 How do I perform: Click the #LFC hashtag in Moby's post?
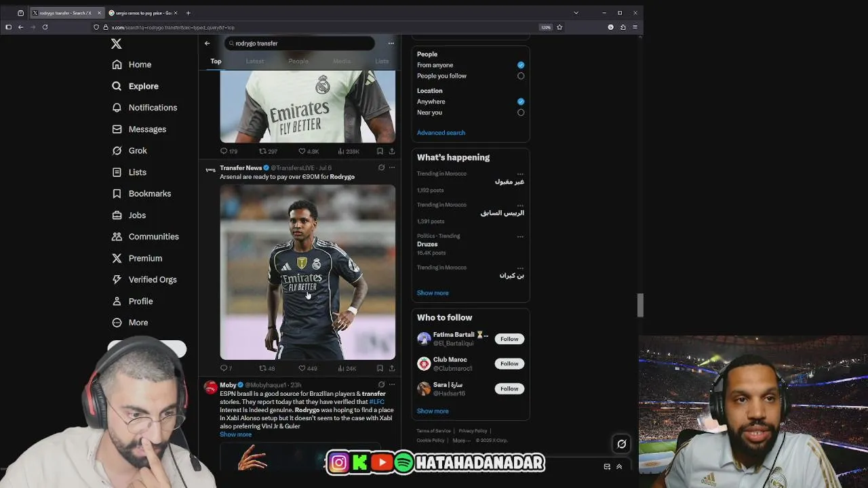376,402
